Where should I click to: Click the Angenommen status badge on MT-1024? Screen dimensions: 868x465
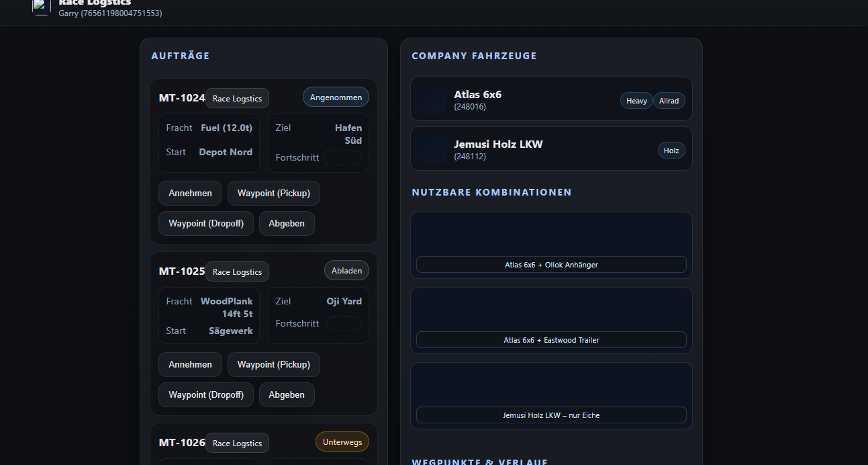pos(336,97)
